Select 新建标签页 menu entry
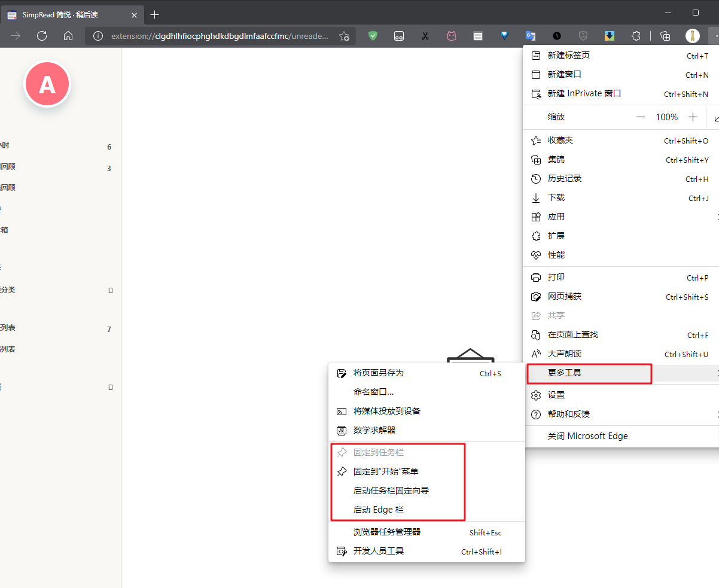The width and height of the screenshot is (719, 588). click(621, 56)
